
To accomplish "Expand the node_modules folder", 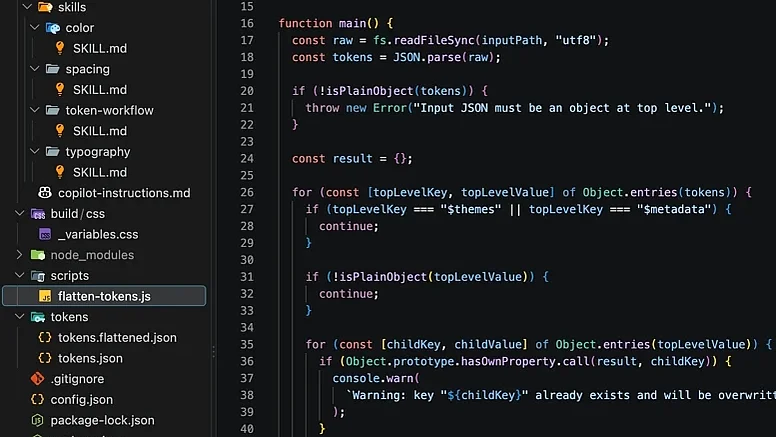I will 19,255.
